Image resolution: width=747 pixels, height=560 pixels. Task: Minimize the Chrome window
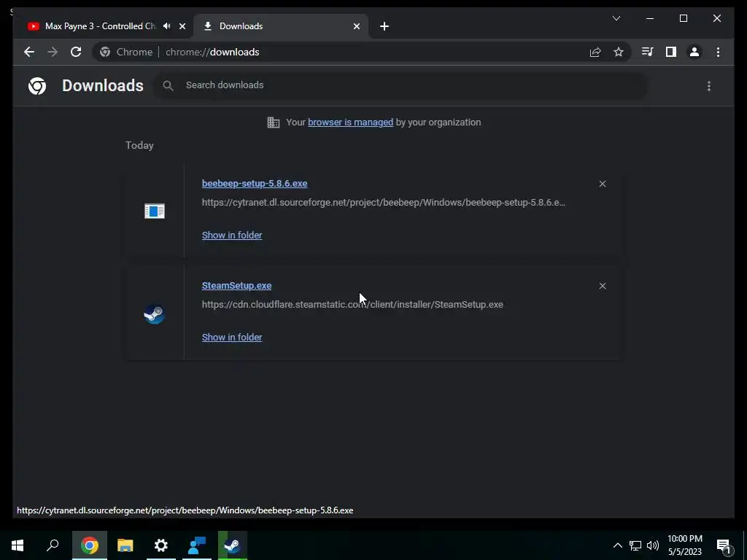pos(650,18)
